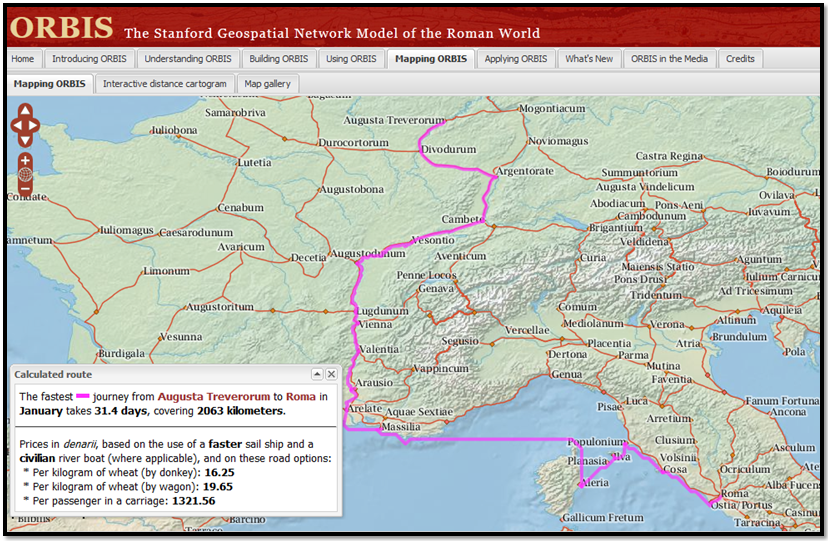The width and height of the screenshot is (828, 541).
Task: Click the wagon wheat price 19.65
Action: (218, 487)
